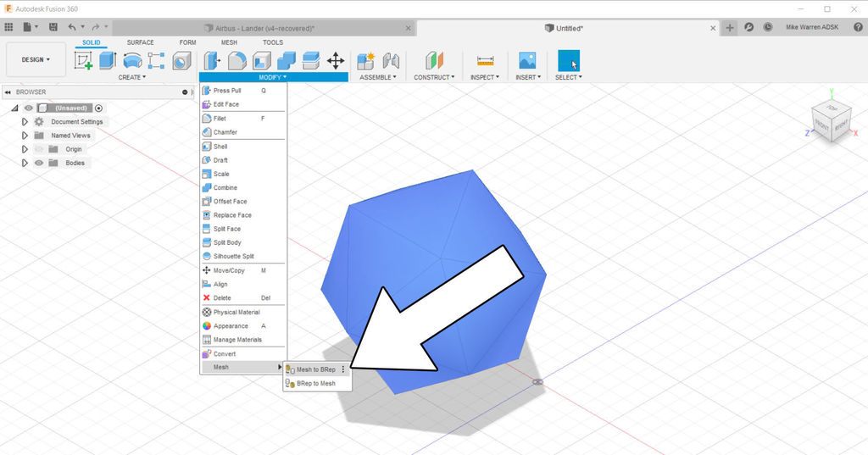Viewport: 868px width, 455px height.
Task: Open the ASSEMBLE dropdown menu
Action: click(378, 77)
